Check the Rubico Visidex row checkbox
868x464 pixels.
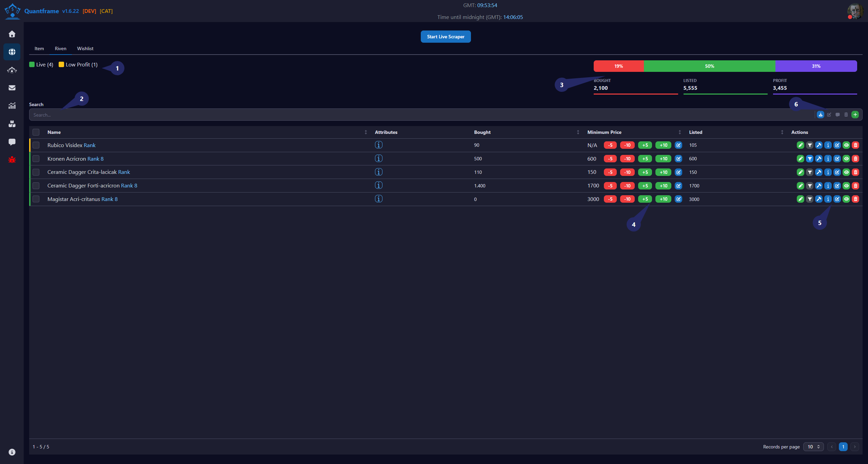pyautogui.click(x=36, y=145)
